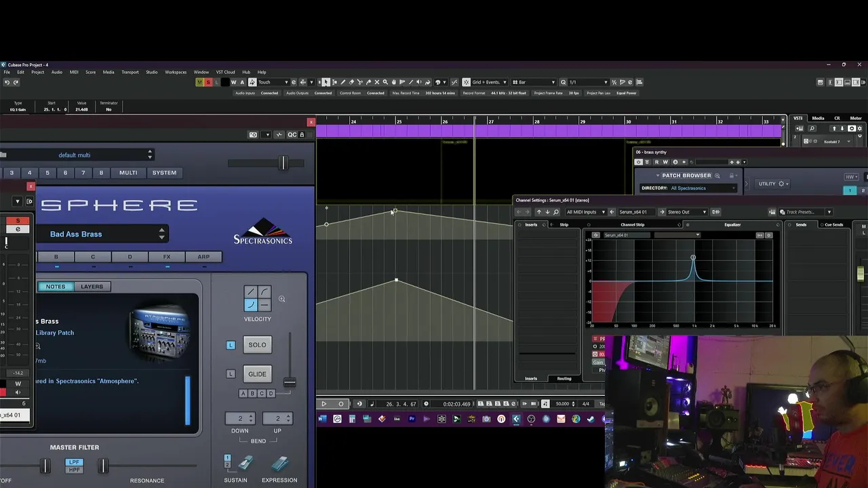This screenshot has width=868, height=488.
Task: Open the PATCH BROWSER magnifier icon
Action: click(717, 176)
